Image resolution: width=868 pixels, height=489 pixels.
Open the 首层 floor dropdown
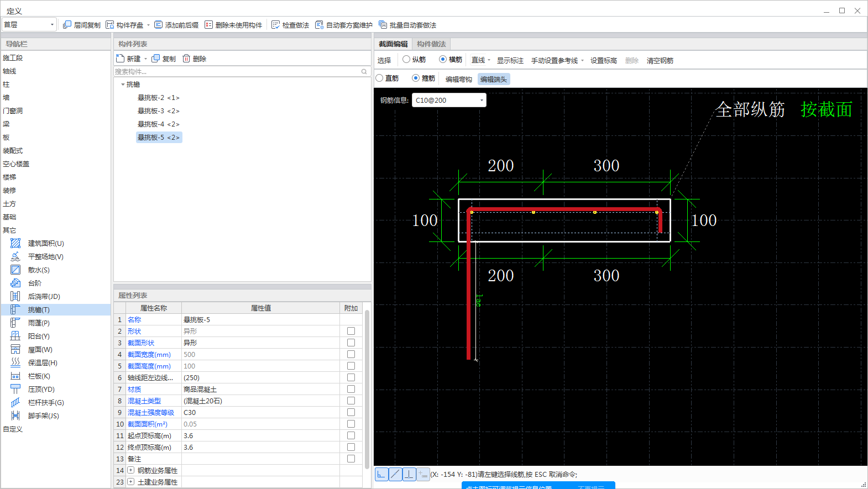[x=52, y=24]
